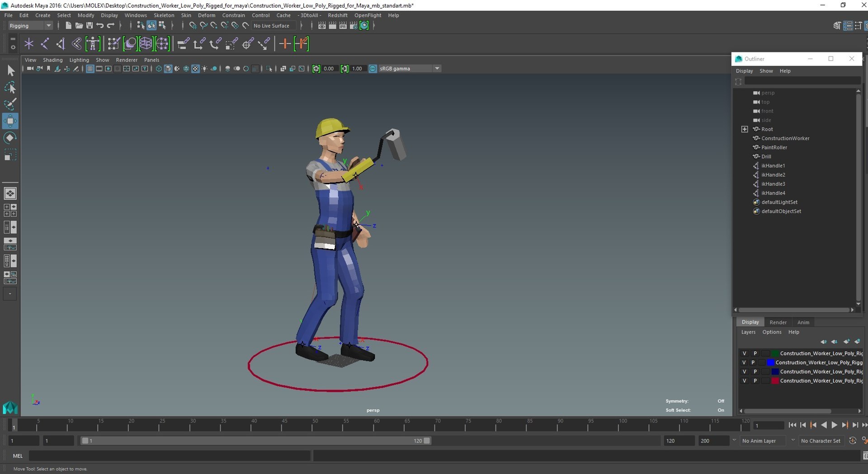
Task: Open the viewport Shading menu
Action: coord(52,60)
